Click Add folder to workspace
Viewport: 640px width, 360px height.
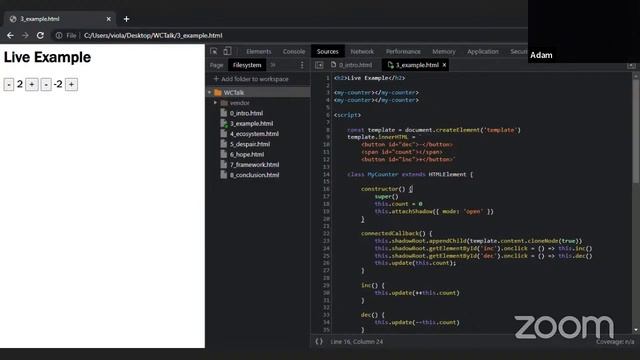pyautogui.click(x=251, y=79)
